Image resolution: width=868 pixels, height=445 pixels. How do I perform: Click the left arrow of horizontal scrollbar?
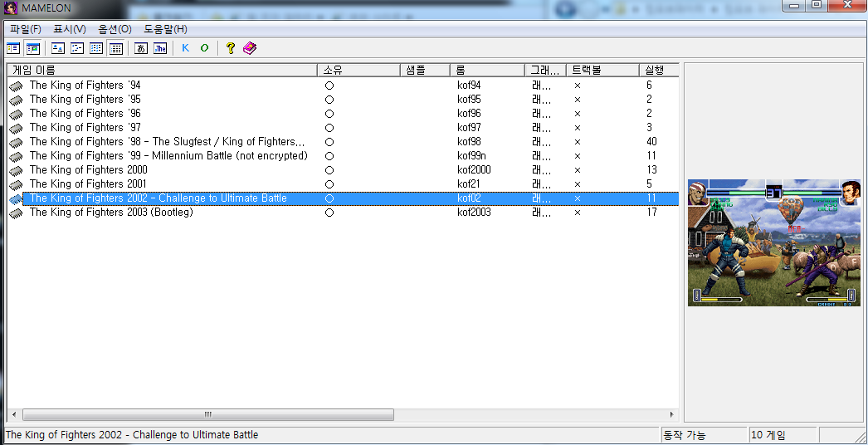14,414
